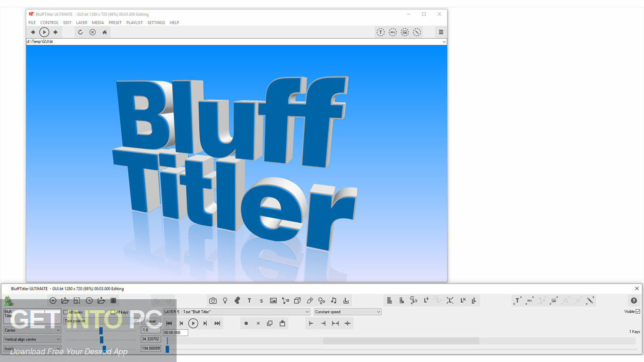Step to previous key button
The image size is (644, 362).
[x=181, y=323]
